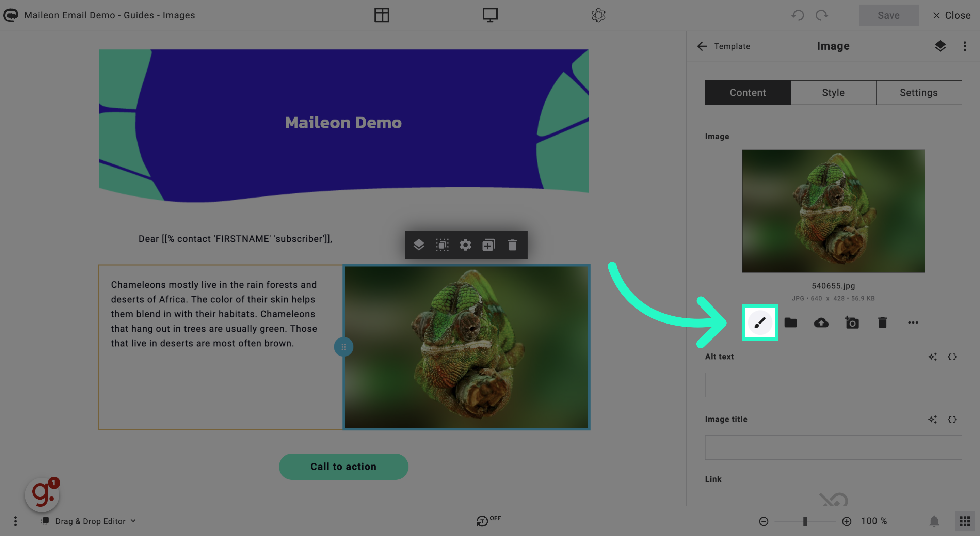Toggle the liquid/code syntax icon for Alt text
The width and height of the screenshot is (980, 536).
pyautogui.click(x=952, y=357)
